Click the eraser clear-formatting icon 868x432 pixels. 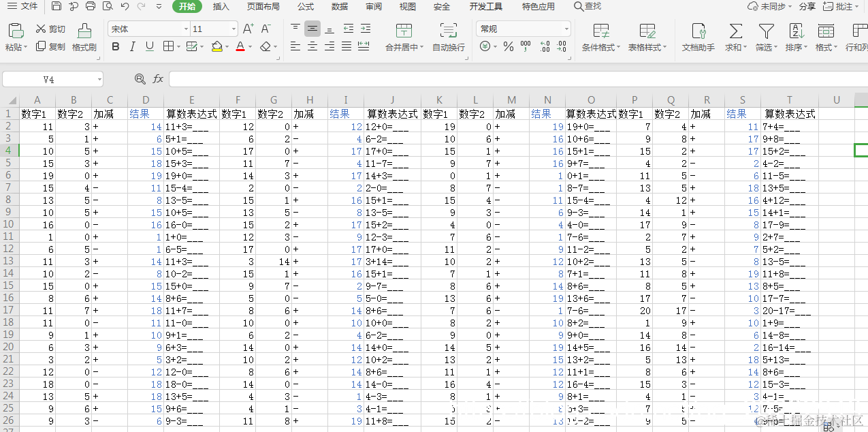(266, 46)
